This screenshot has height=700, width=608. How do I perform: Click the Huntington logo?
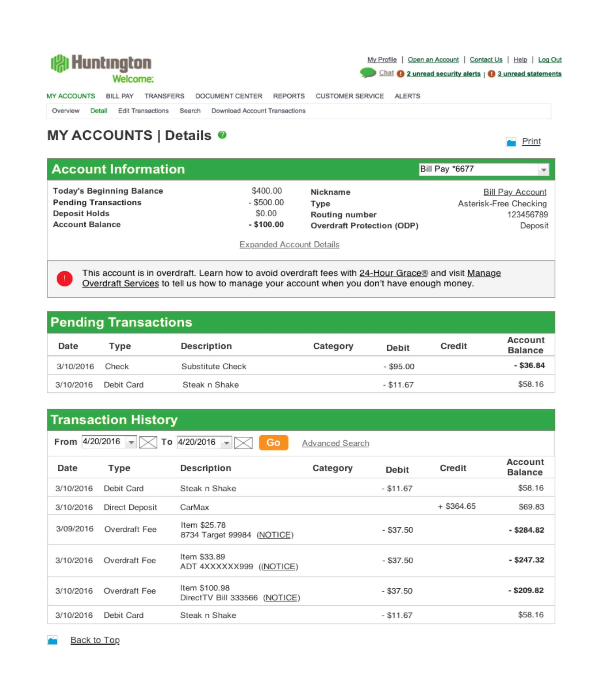101,63
